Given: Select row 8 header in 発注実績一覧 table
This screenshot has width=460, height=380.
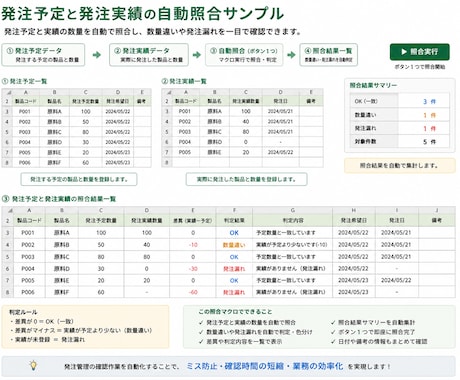Looking at the screenshot, I should point(167,163).
